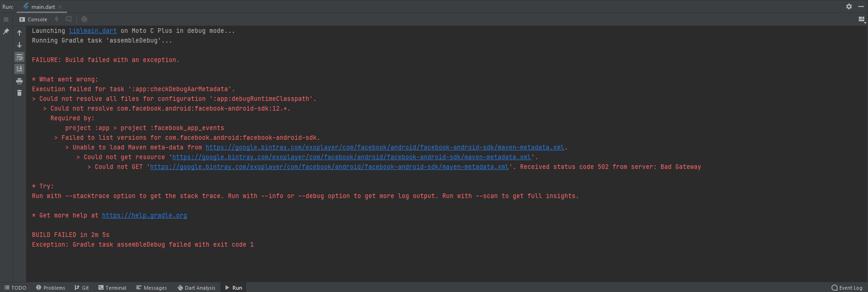Click 'project :app > project :facebook_app_events' line
The width and height of the screenshot is (868, 292).
(145, 128)
